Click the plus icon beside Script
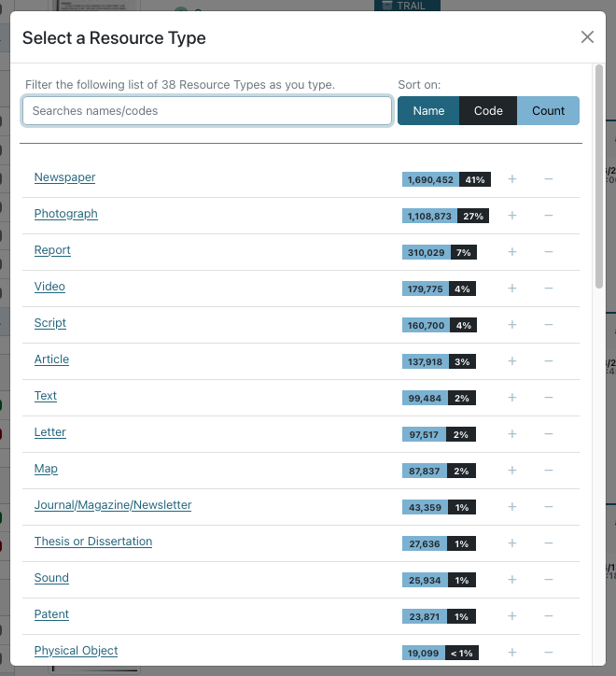 point(511,325)
